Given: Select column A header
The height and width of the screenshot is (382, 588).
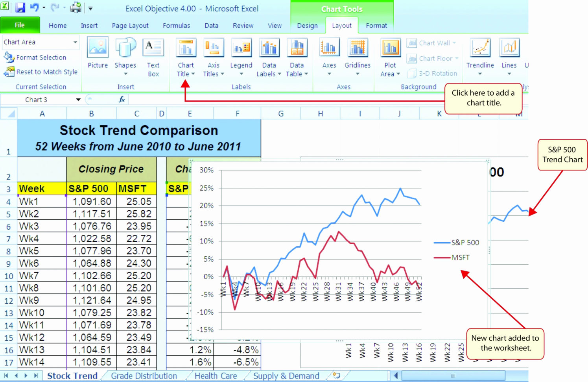Looking at the screenshot, I should 42,114.
